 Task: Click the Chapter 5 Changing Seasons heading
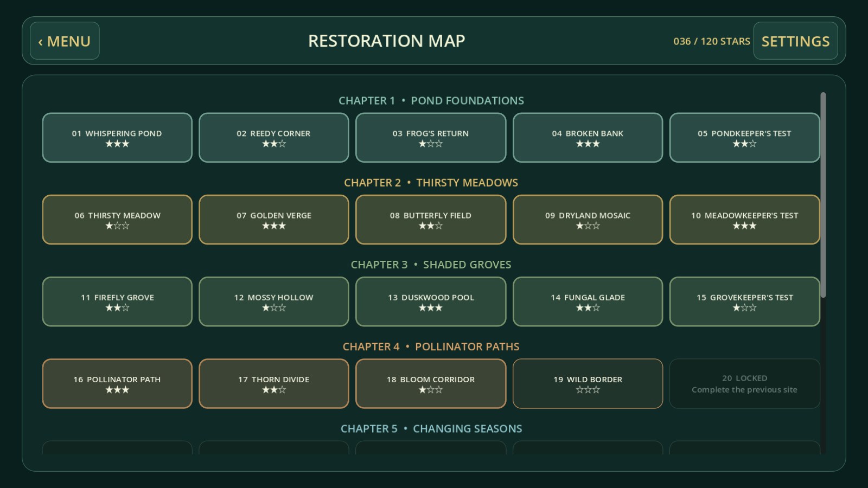coord(431,428)
